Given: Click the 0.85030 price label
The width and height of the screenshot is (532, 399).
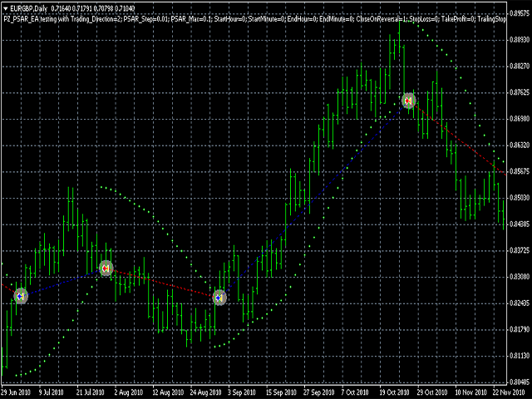Looking at the screenshot, I should (x=520, y=198).
